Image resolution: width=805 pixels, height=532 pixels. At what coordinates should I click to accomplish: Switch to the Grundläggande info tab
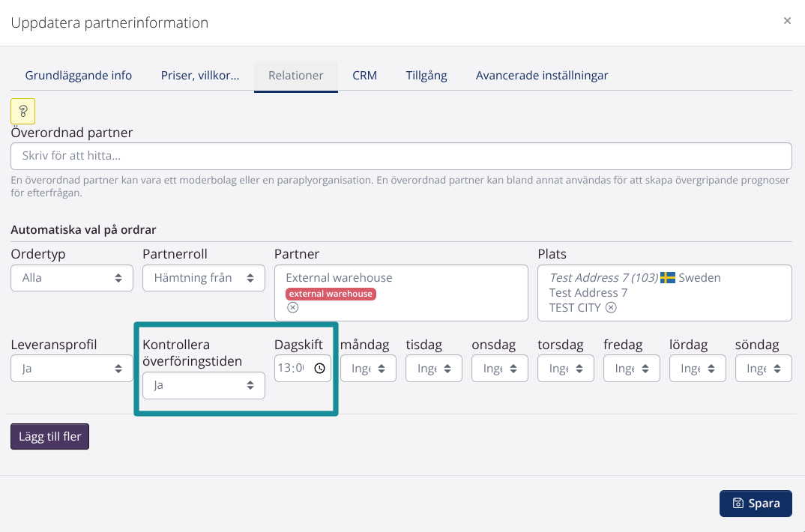coord(79,76)
